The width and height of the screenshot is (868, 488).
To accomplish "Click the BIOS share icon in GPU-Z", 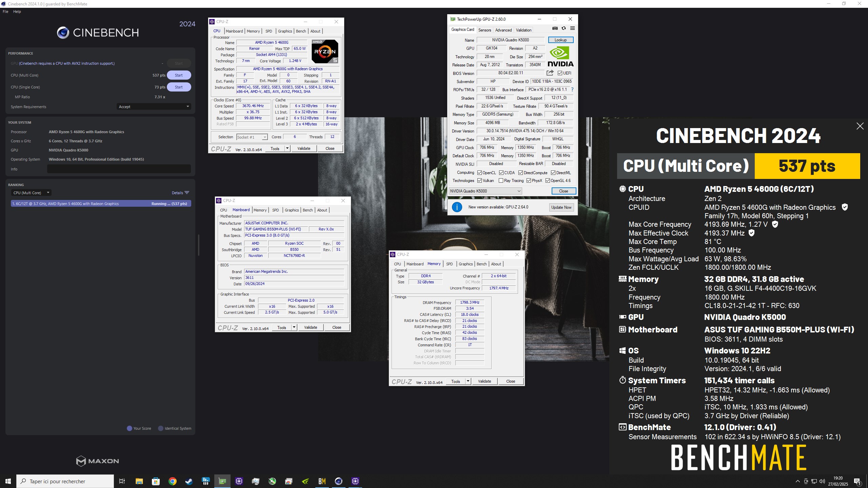I will (x=550, y=73).
